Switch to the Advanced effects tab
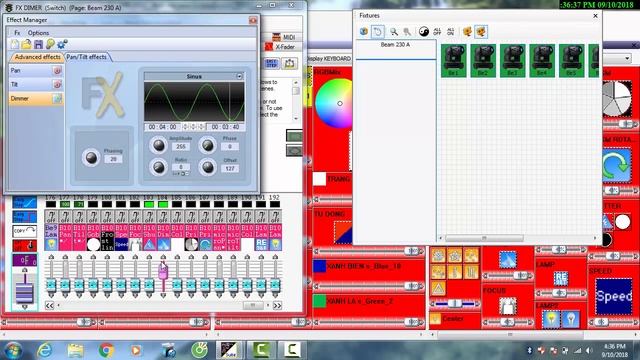This screenshot has height=360, width=640. tap(37, 57)
